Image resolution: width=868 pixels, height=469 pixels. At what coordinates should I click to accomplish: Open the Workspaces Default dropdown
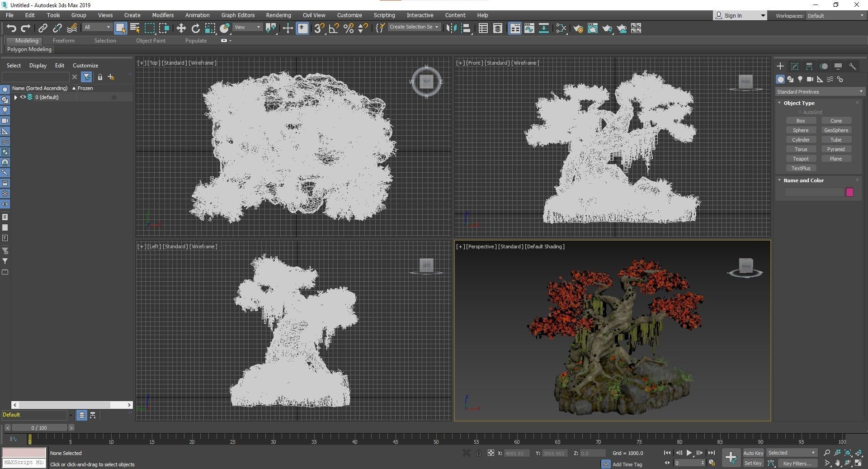pos(835,15)
